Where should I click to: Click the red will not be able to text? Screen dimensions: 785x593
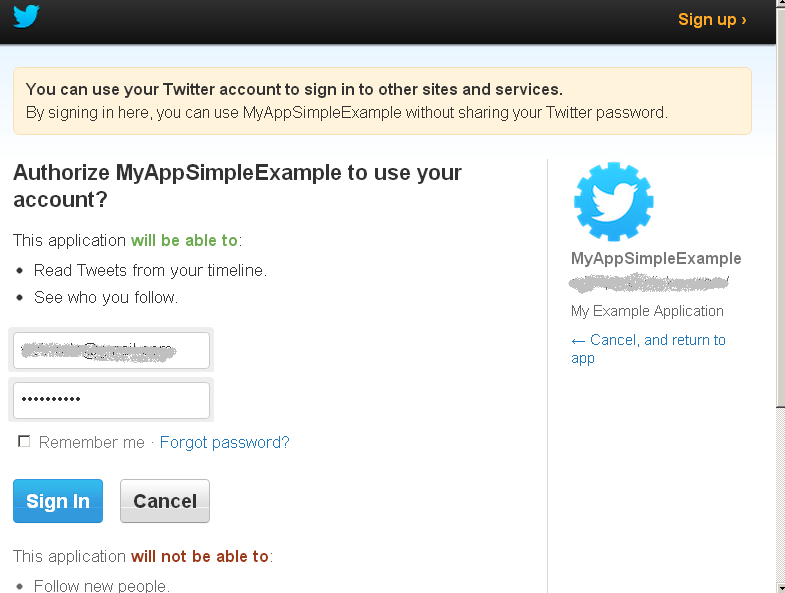click(x=199, y=556)
